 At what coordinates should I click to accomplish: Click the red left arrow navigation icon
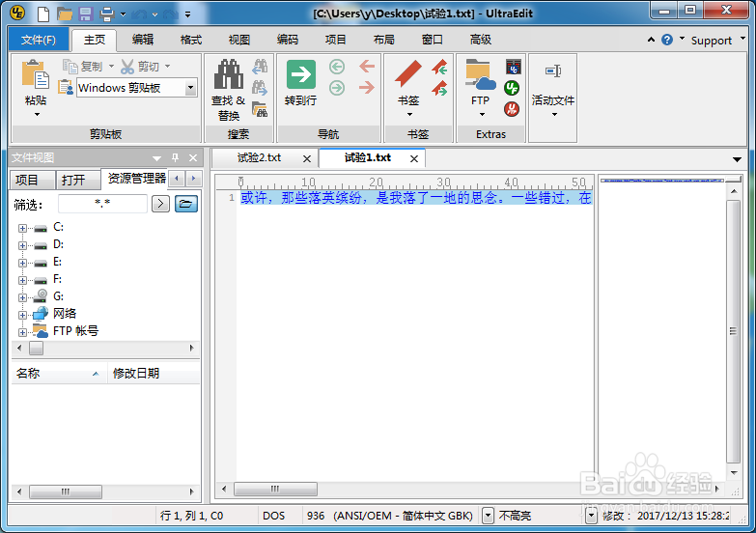[367, 66]
